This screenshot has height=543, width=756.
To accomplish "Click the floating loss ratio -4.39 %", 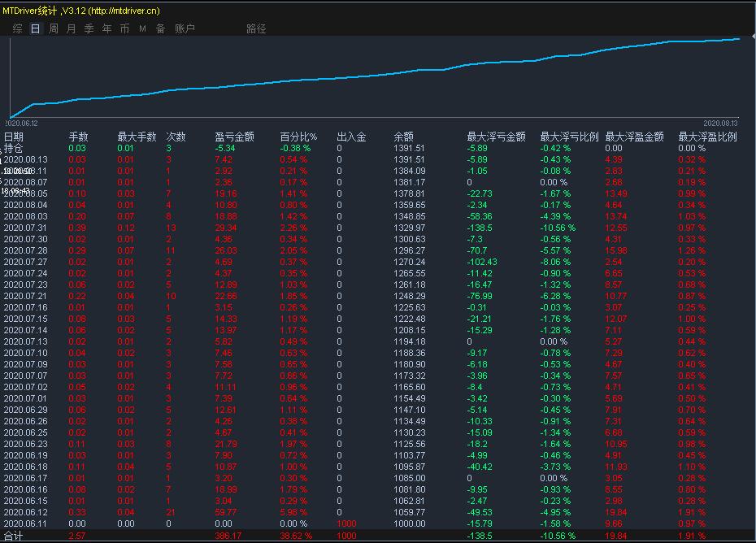I will 555,216.
